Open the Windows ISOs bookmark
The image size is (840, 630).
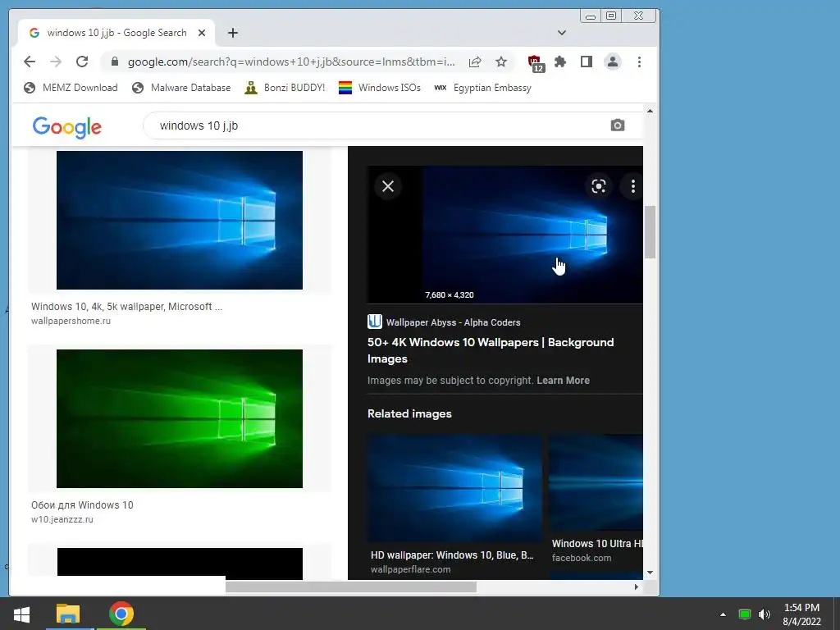point(379,88)
